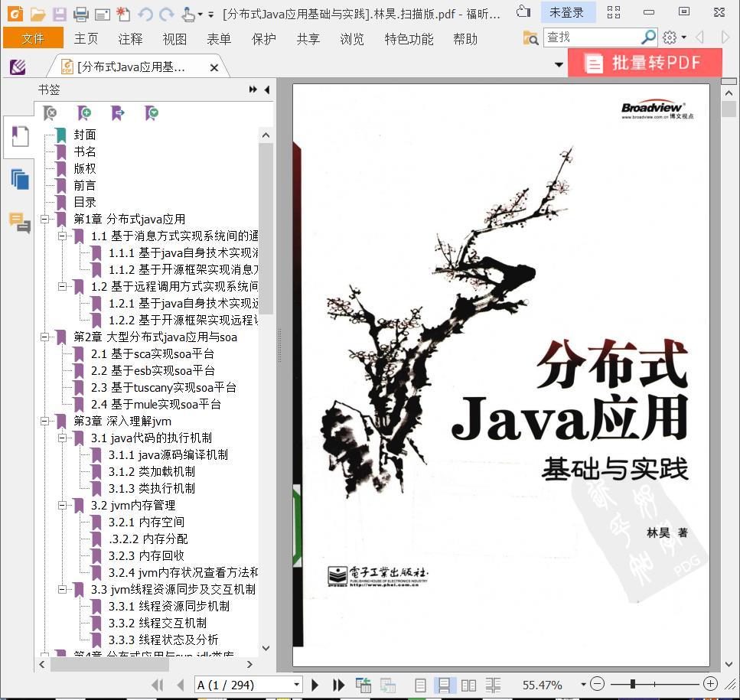Click the delete bookmark icon
Viewport: 740px width, 700px height.
click(x=50, y=113)
